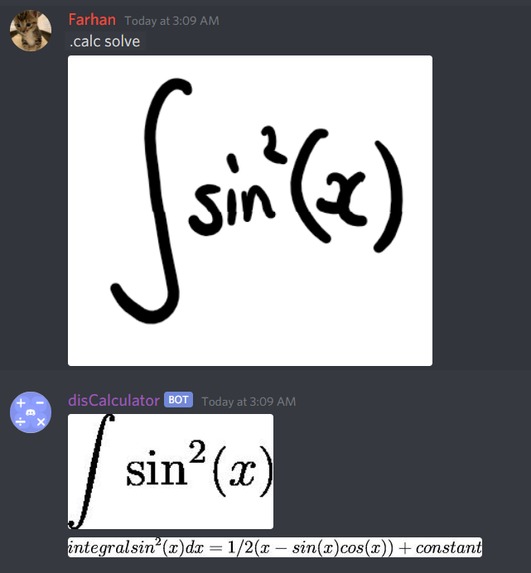
Task: Open Farhan's cat avatar
Action: [x=30, y=30]
